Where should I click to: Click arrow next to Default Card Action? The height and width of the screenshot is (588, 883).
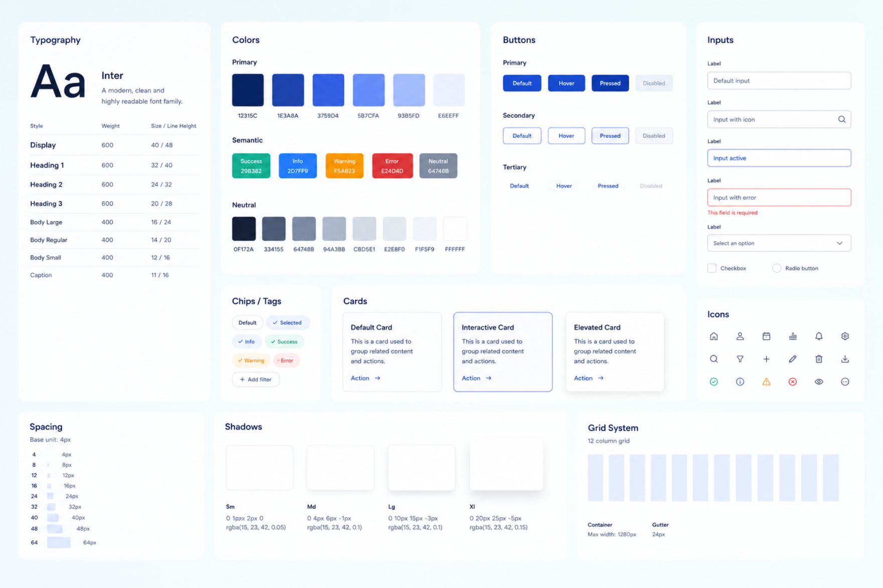377,378
